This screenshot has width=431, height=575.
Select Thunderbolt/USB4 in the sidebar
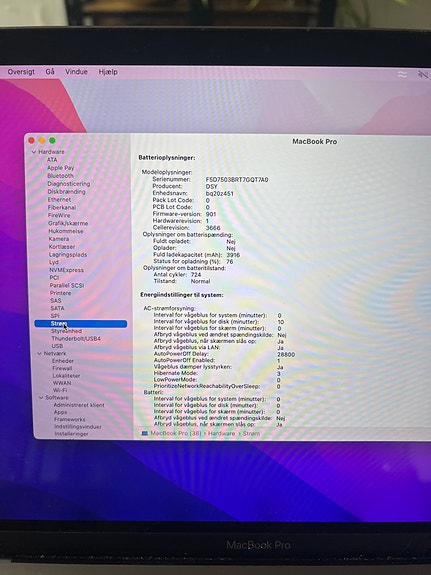[76, 338]
